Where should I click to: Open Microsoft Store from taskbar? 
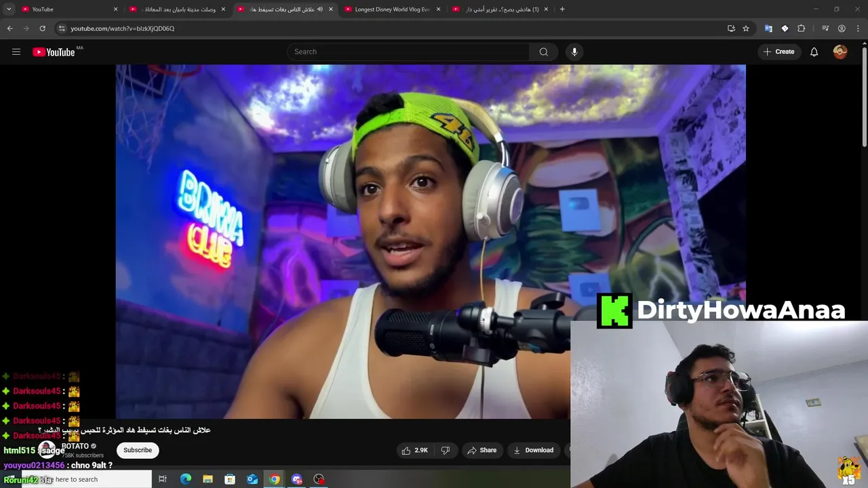tap(230, 479)
